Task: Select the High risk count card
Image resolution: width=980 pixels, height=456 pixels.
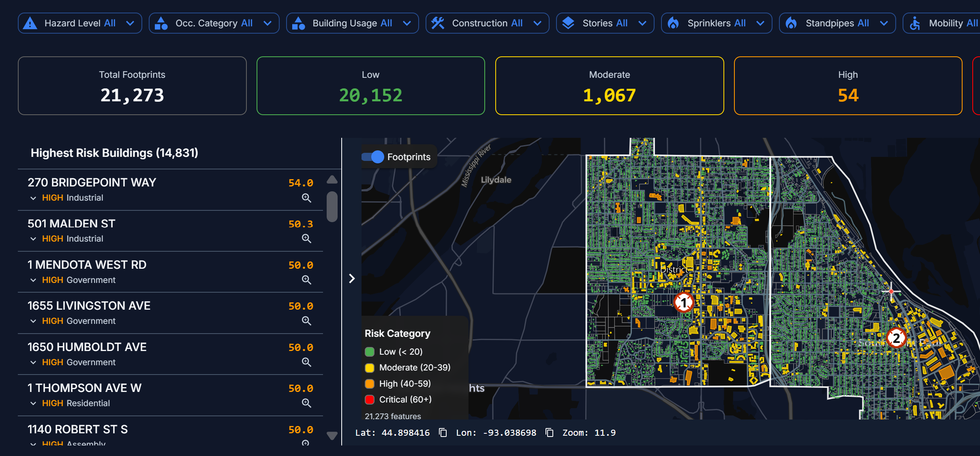Action: click(847, 86)
